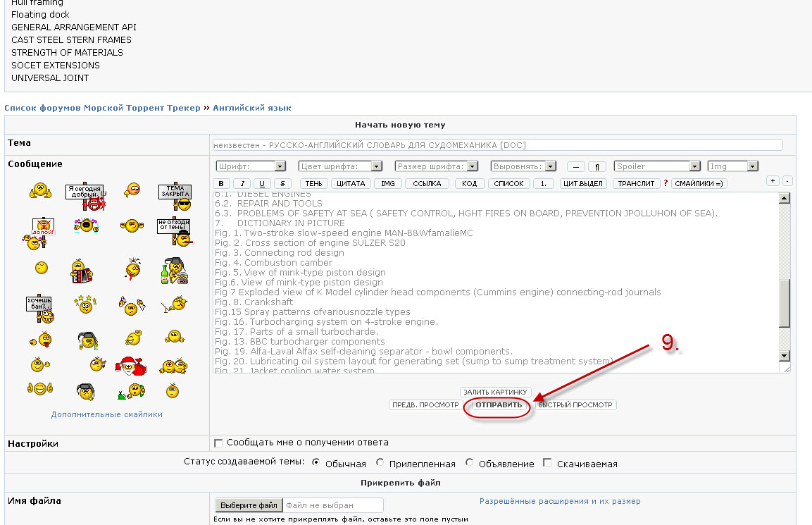812x525 pixels.
Task: Check the 'Скачиваемая' checkbox
Action: click(x=548, y=463)
